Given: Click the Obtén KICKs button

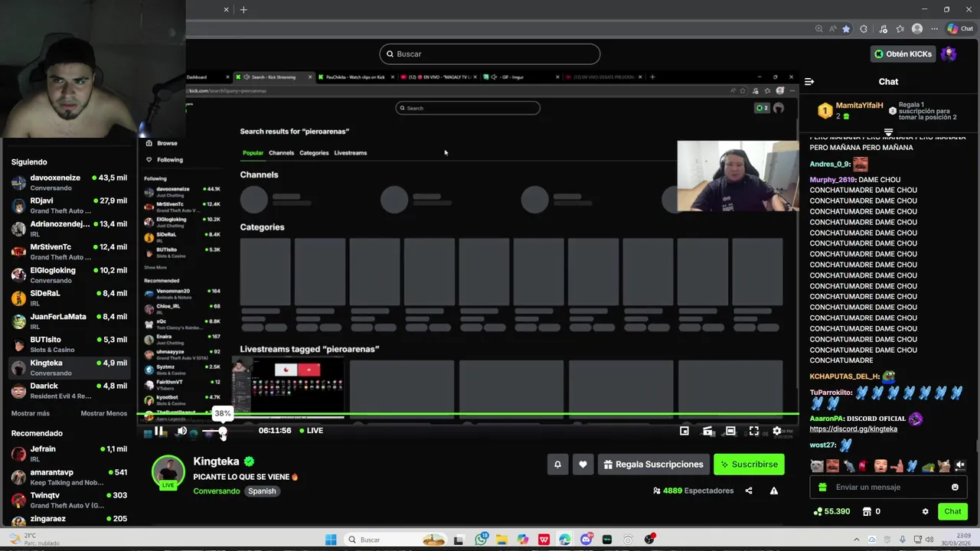Looking at the screenshot, I should [903, 54].
